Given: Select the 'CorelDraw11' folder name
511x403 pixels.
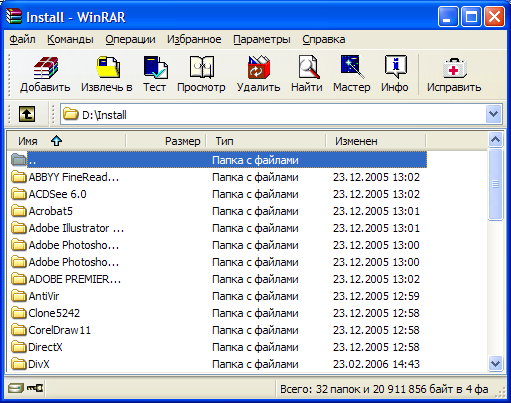Looking at the screenshot, I should point(59,330).
